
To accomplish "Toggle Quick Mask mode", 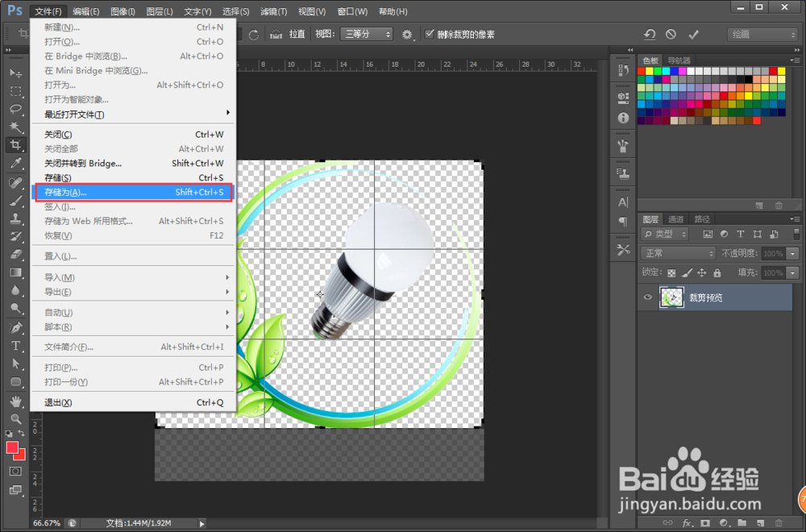I will (x=15, y=472).
